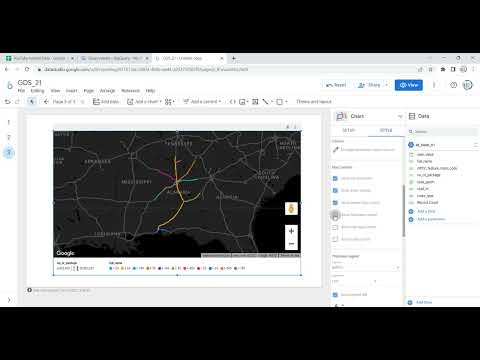Open the three-dot more options menu
This screenshot has height=360, width=480.
434,85
